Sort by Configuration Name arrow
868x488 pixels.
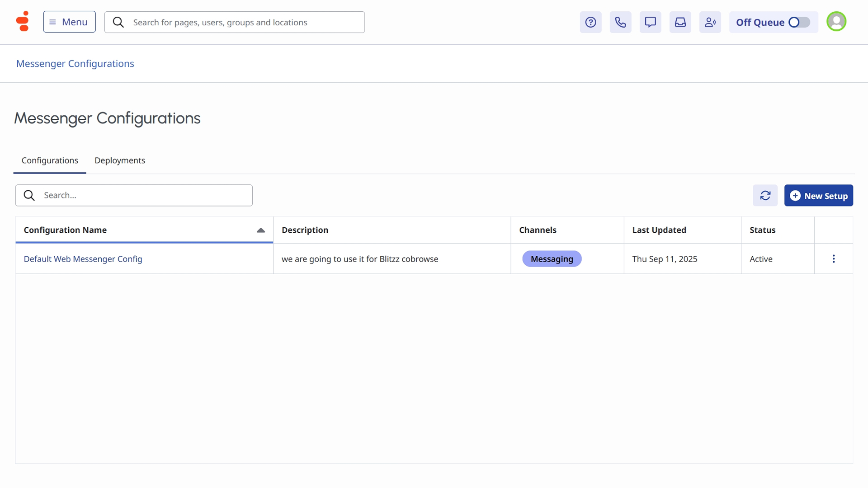(260, 230)
